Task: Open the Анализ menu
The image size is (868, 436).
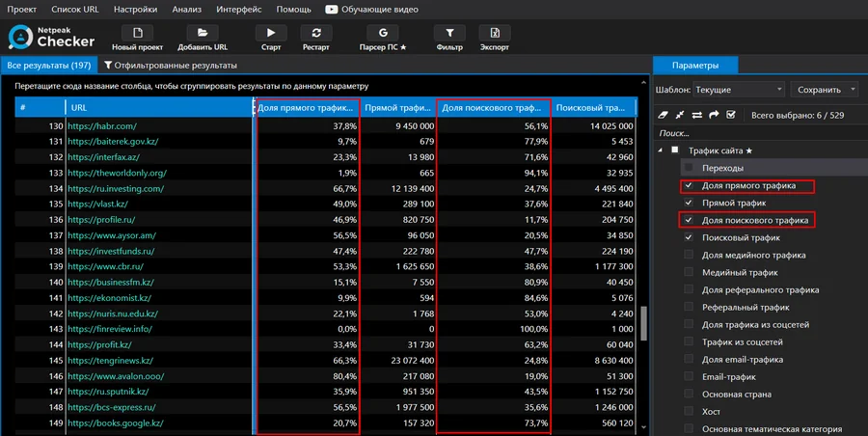Action: 186,10
